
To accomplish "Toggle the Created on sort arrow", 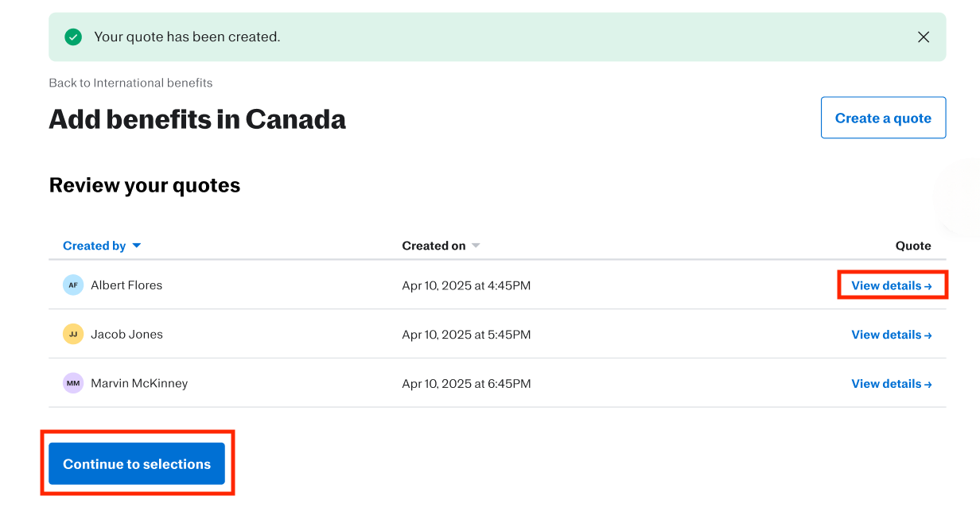I will [x=476, y=246].
